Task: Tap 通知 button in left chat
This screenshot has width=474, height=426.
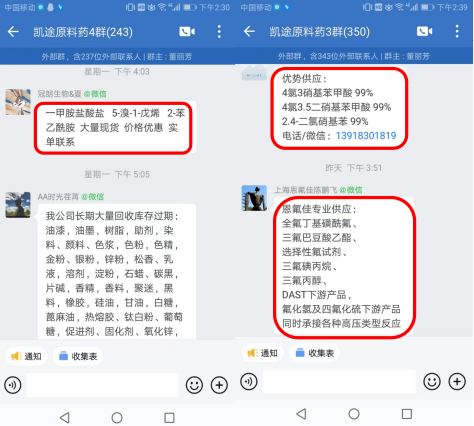Action: 26,356
